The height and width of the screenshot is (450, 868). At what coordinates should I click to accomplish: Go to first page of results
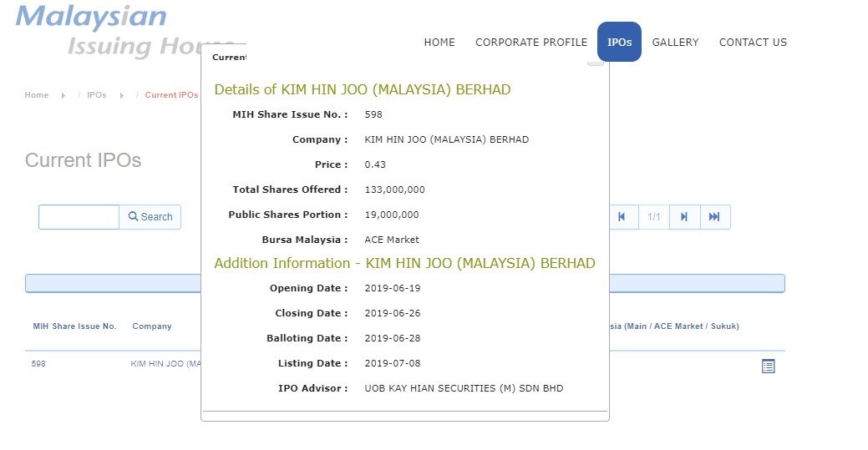(622, 217)
